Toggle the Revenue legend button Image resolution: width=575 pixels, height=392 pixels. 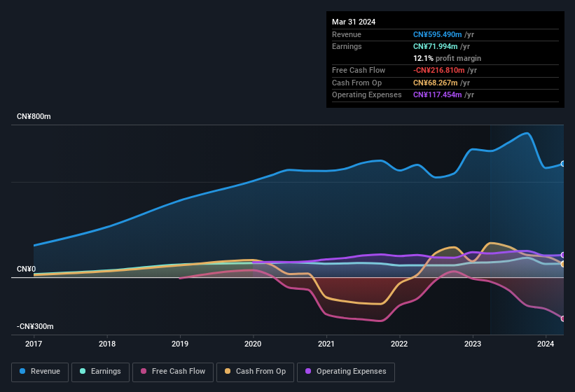[40, 372]
